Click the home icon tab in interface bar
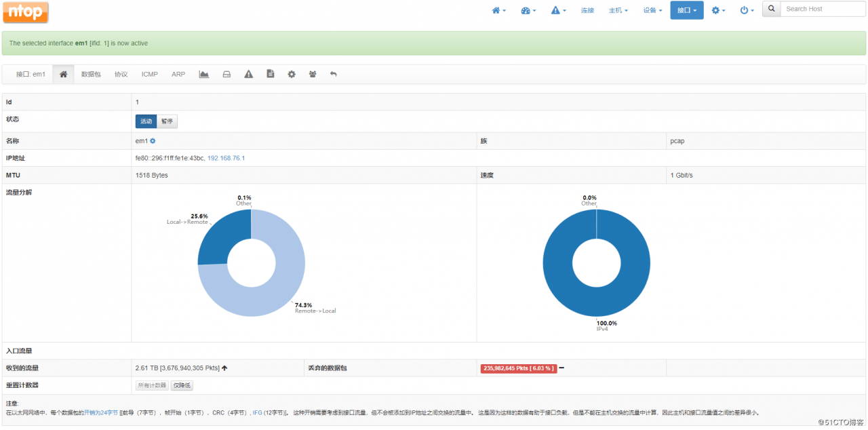This screenshot has height=430, width=868. (x=63, y=74)
